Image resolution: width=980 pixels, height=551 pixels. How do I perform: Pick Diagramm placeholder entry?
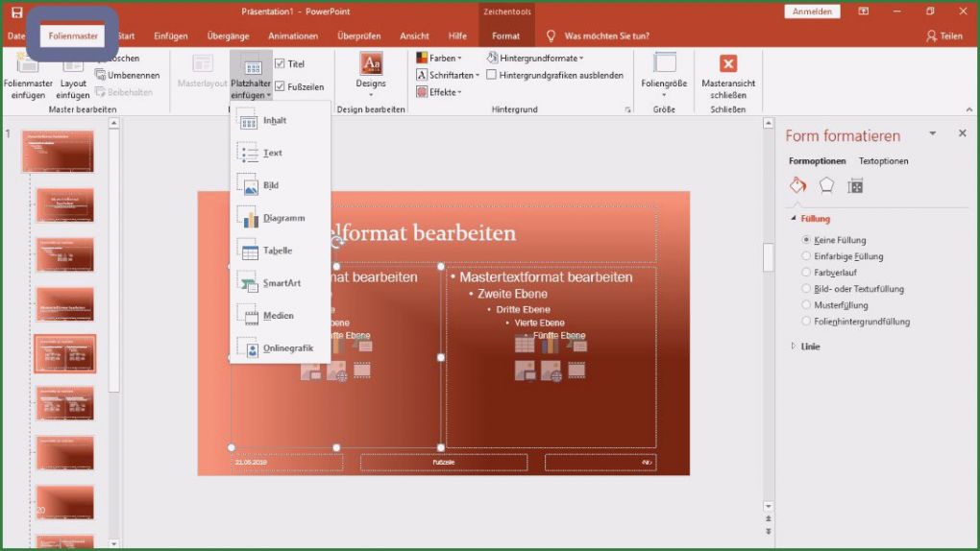tap(280, 218)
